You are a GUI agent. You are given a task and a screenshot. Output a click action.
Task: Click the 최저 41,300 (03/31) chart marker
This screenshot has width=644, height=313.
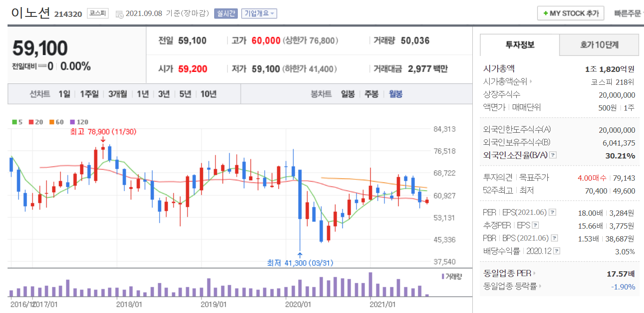[300, 263]
